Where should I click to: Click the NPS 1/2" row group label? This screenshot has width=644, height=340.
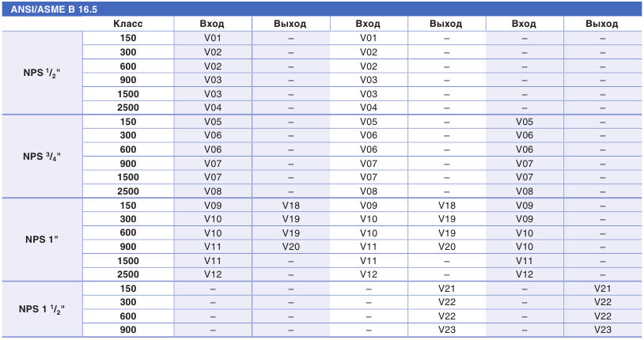point(42,73)
